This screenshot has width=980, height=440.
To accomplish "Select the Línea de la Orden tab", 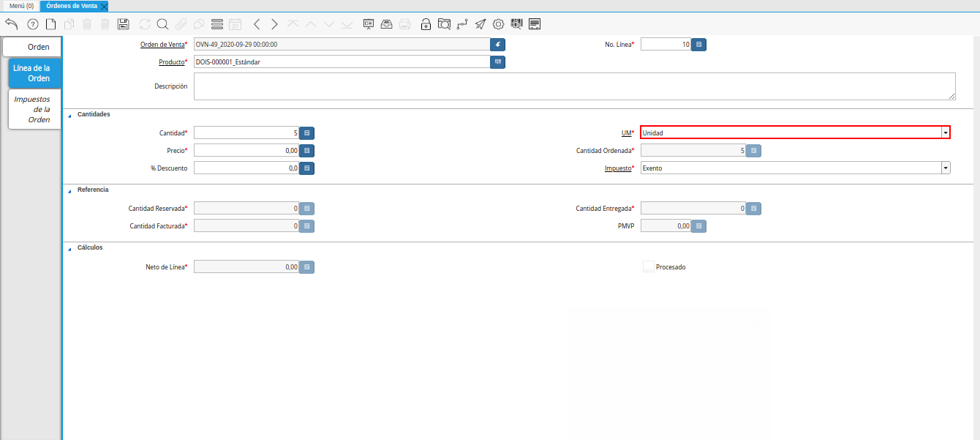I will (34, 73).
